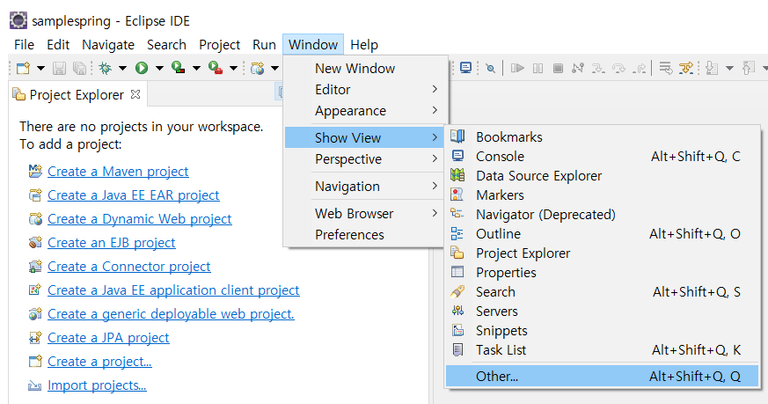
Task: Open the Edit menu
Action: [58, 45]
